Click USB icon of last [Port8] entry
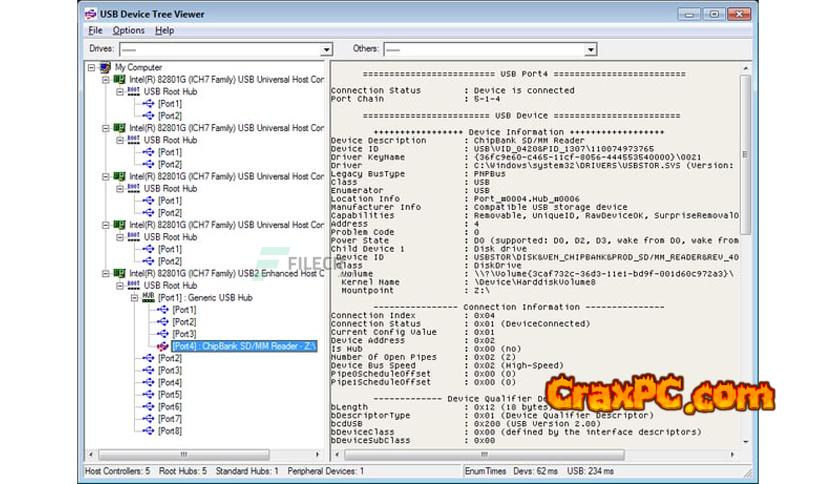Screen dimensions: 836x484 click(149, 431)
